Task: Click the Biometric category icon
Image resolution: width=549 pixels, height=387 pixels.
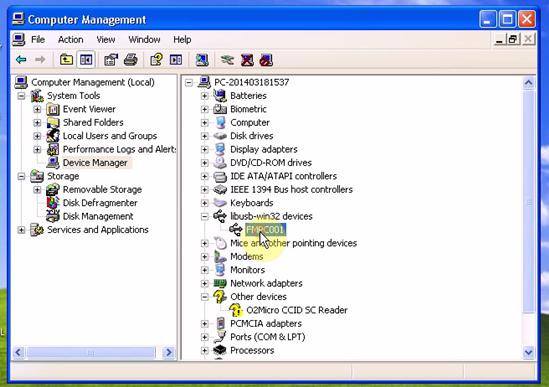Action: pos(220,109)
